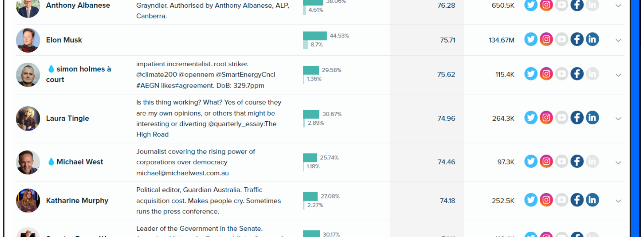Click the Laura Tingle name link
This screenshot has height=237, width=644.
click(x=68, y=118)
